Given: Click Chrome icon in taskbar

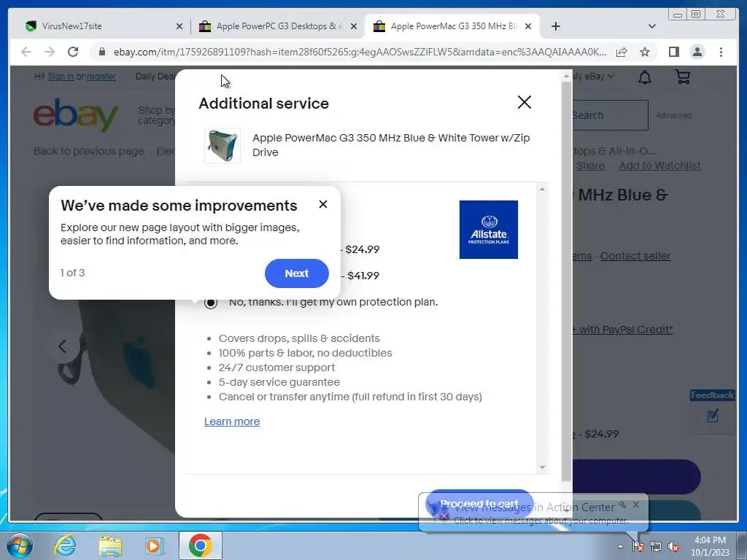Looking at the screenshot, I should click(200, 545).
